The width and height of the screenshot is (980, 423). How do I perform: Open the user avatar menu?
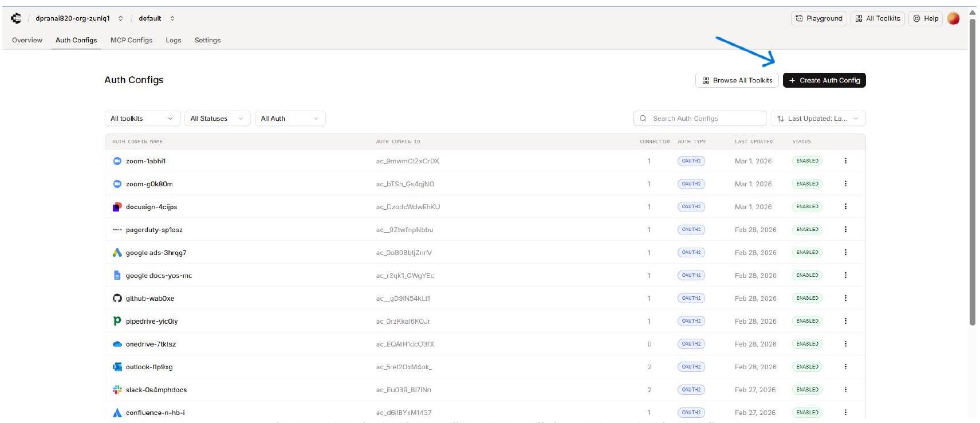coord(953,18)
